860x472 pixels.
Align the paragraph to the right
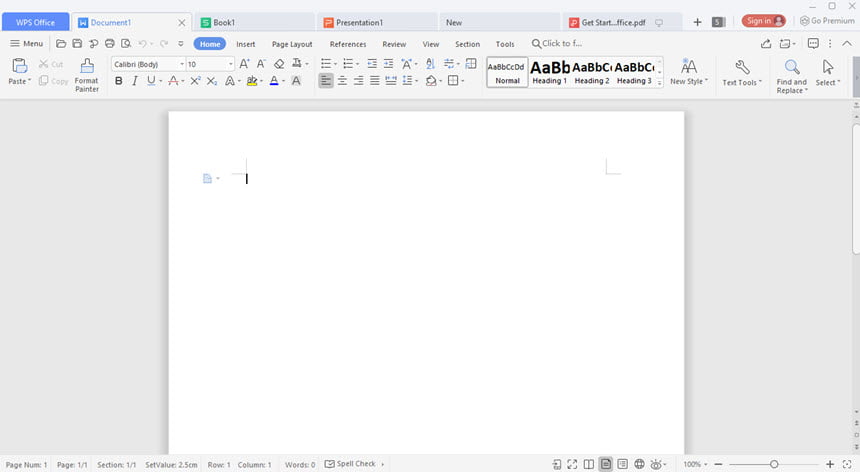click(359, 81)
